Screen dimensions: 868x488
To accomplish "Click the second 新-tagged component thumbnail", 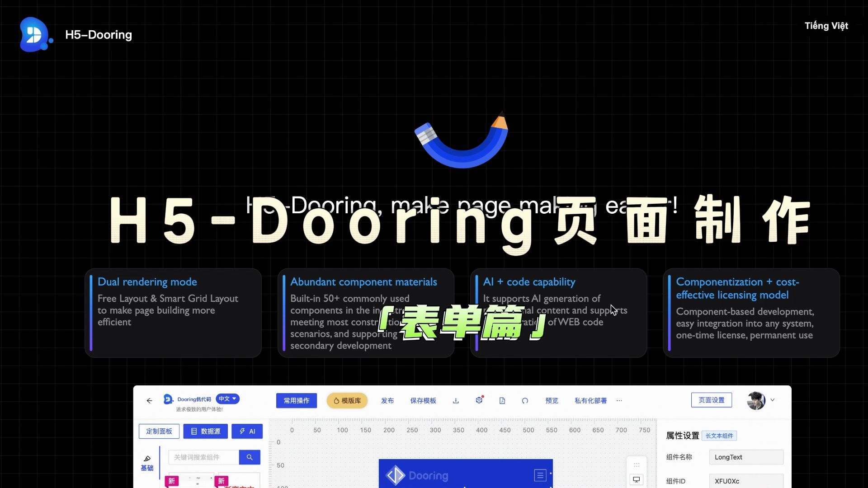I will pos(239,481).
